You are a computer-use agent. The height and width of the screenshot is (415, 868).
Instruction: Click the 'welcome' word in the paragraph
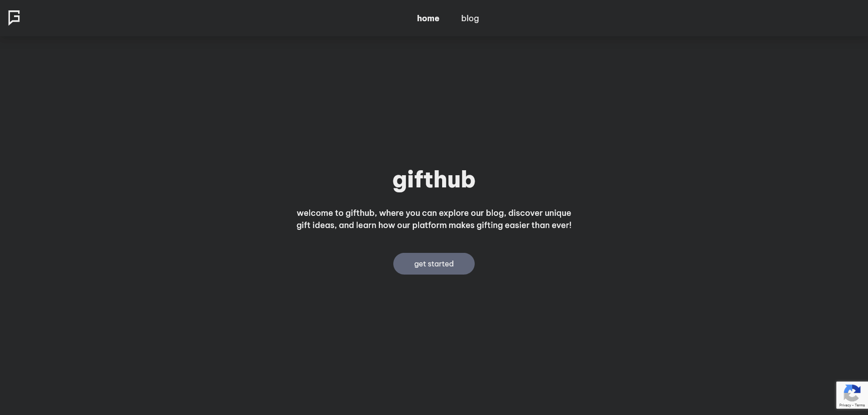[x=315, y=213]
